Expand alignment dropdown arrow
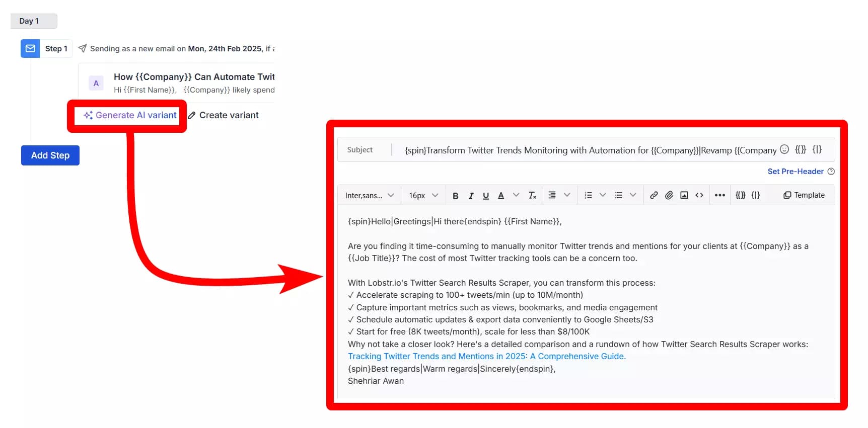Viewport: 868px width, 428px height. [567, 195]
